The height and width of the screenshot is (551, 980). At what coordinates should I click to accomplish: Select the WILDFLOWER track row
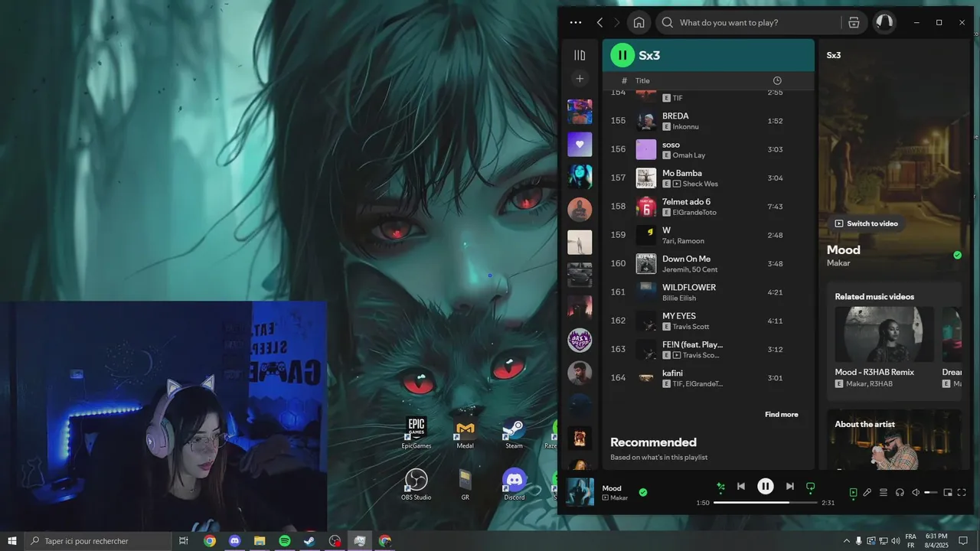(x=708, y=292)
